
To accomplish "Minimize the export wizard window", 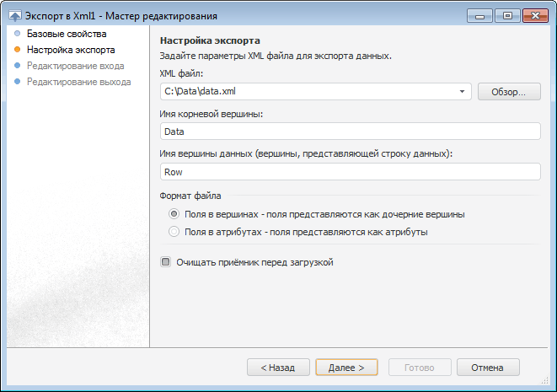I will pos(481,15).
